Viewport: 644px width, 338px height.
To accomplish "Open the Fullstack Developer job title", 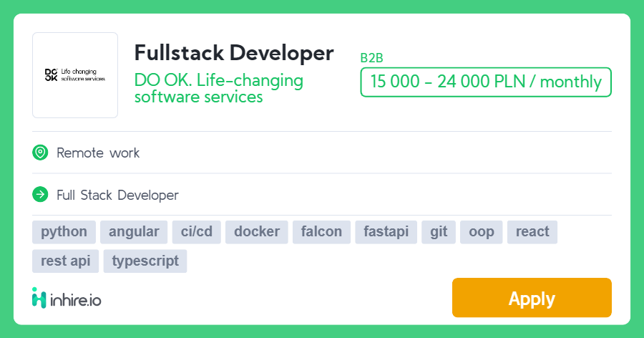I will (234, 53).
